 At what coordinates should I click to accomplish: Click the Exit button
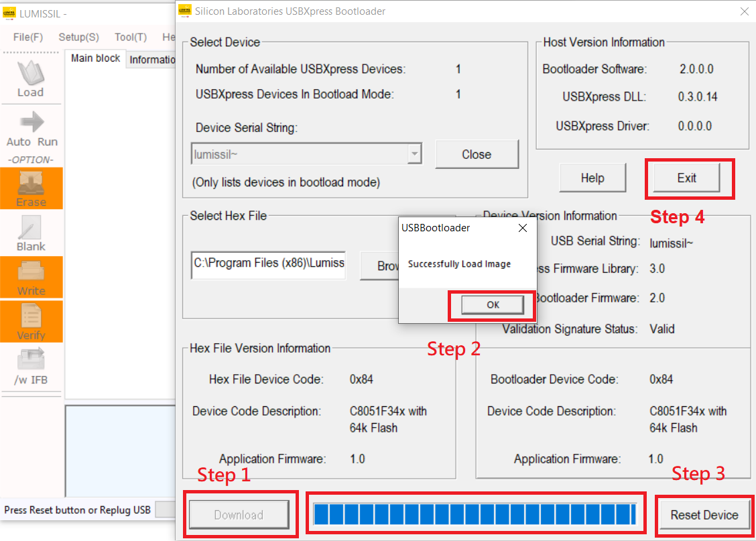tap(686, 178)
